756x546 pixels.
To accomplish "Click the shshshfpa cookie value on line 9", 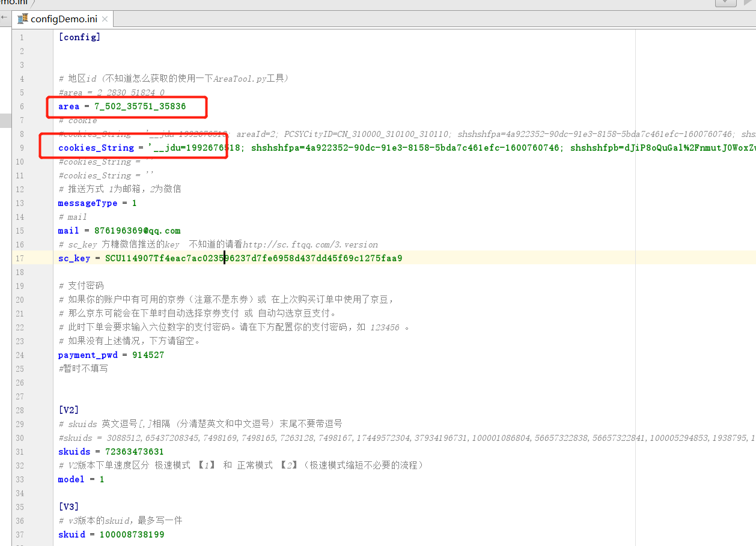I will [406, 148].
